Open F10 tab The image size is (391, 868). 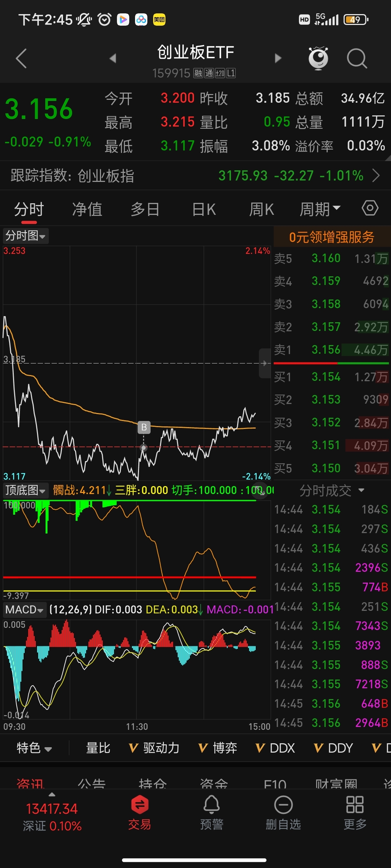(275, 783)
